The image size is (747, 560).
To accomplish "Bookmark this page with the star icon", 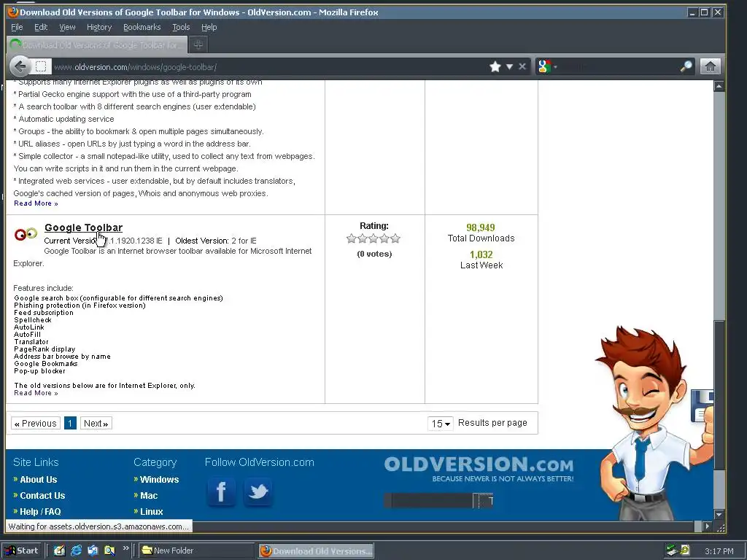I will [x=495, y=66].
